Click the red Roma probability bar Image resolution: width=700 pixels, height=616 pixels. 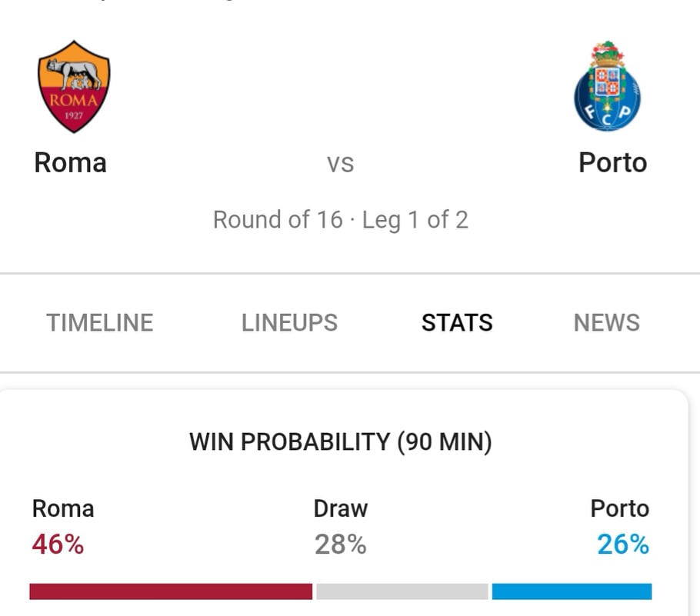171,591
